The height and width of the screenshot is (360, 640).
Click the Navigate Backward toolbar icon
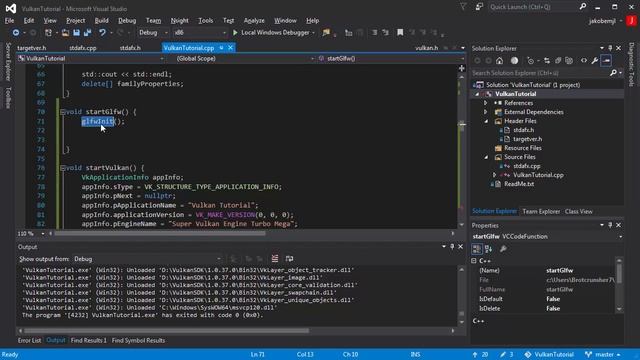coord(16,33)
